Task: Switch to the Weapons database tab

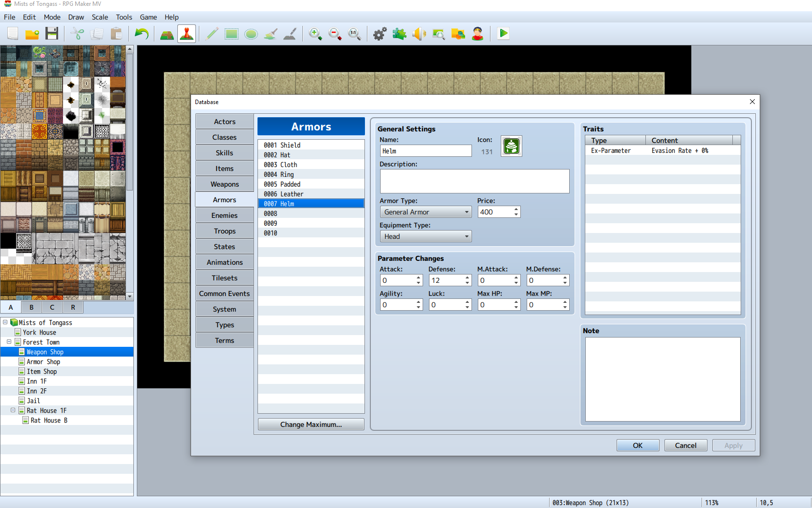Action: pos(225,184)
